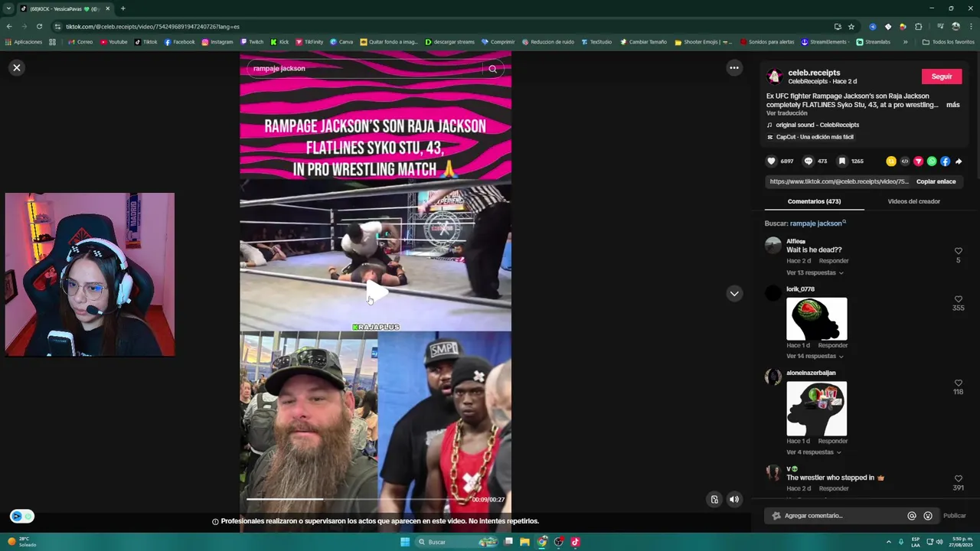The width and height of the screenshot is (980, 551).
Task: Play the video with center play button
Action: click(x=375, y=292)
